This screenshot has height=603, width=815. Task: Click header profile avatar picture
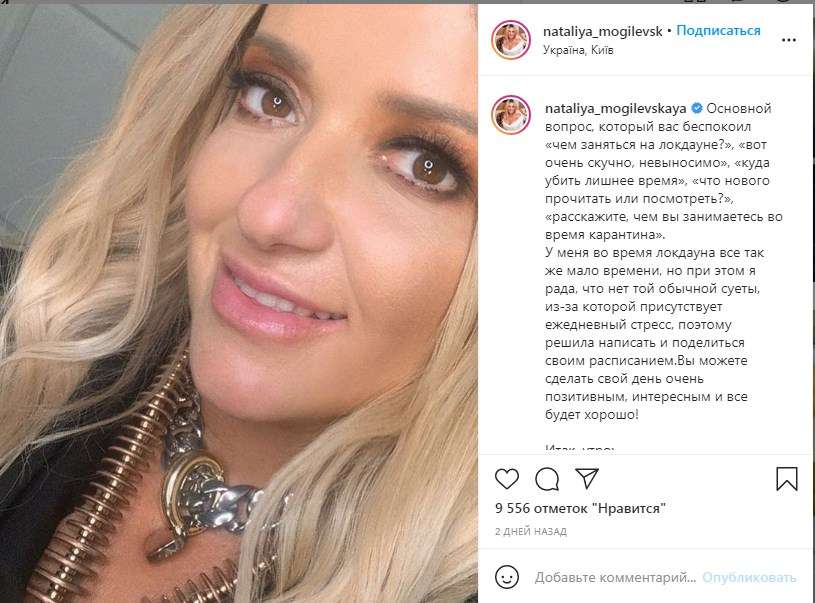[x=511, y=40]
